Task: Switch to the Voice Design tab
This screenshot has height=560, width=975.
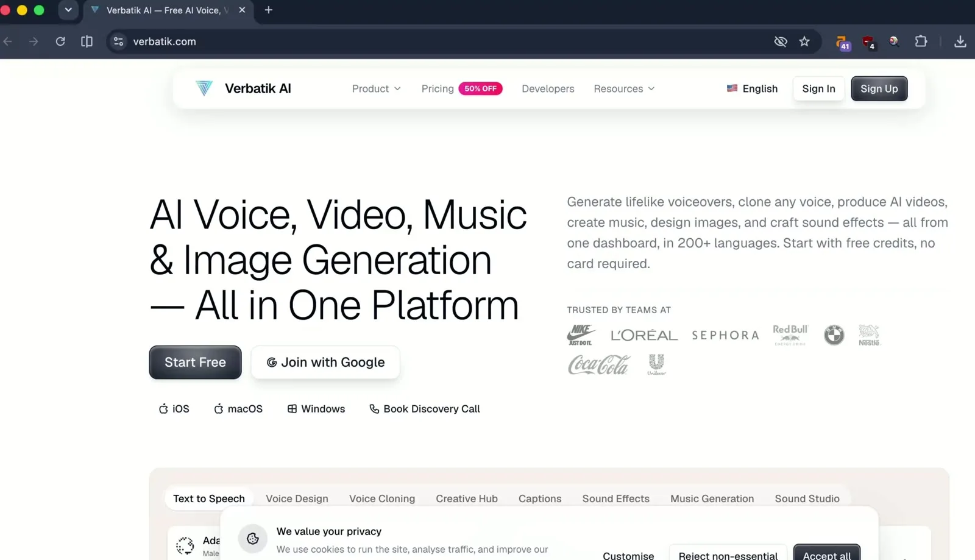Action: coord(297,498)
